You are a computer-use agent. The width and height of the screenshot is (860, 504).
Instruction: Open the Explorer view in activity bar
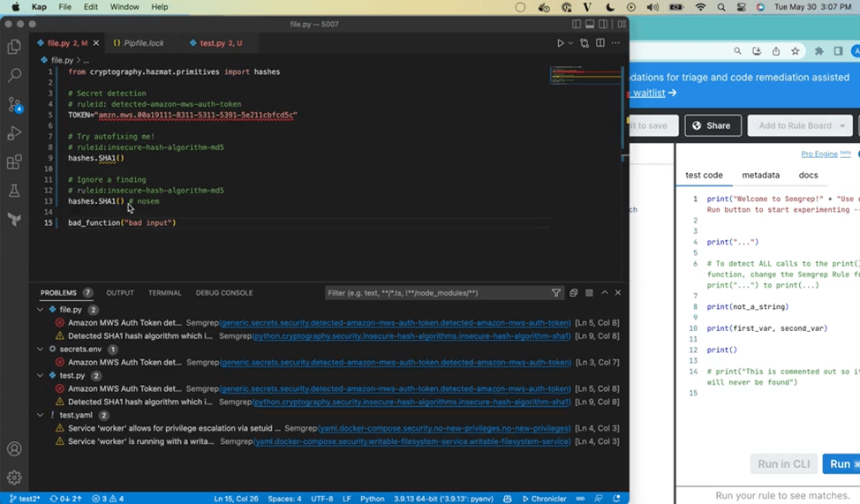click(x=14, y=47)
